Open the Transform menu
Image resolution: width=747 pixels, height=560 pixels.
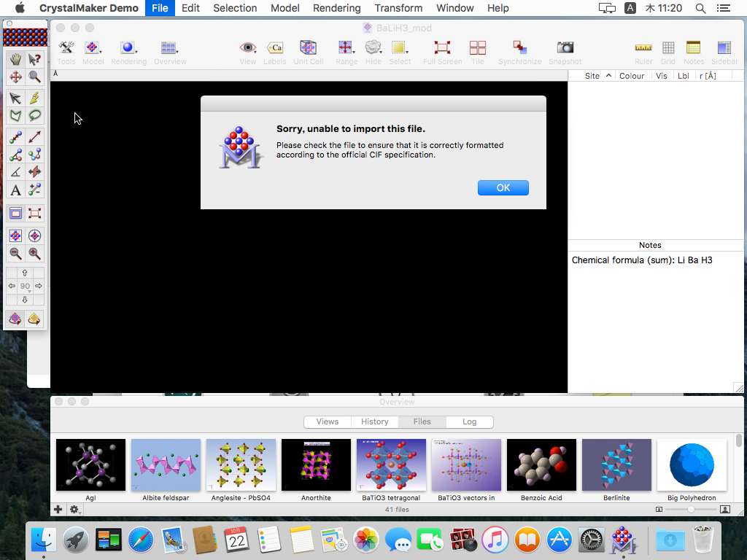point(398,8)
